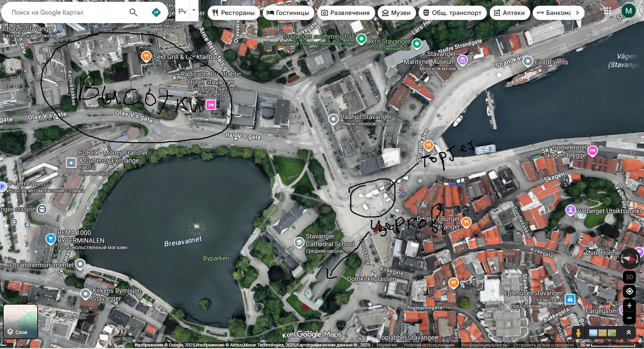Zoom out with the minus button

coord(629,318)
